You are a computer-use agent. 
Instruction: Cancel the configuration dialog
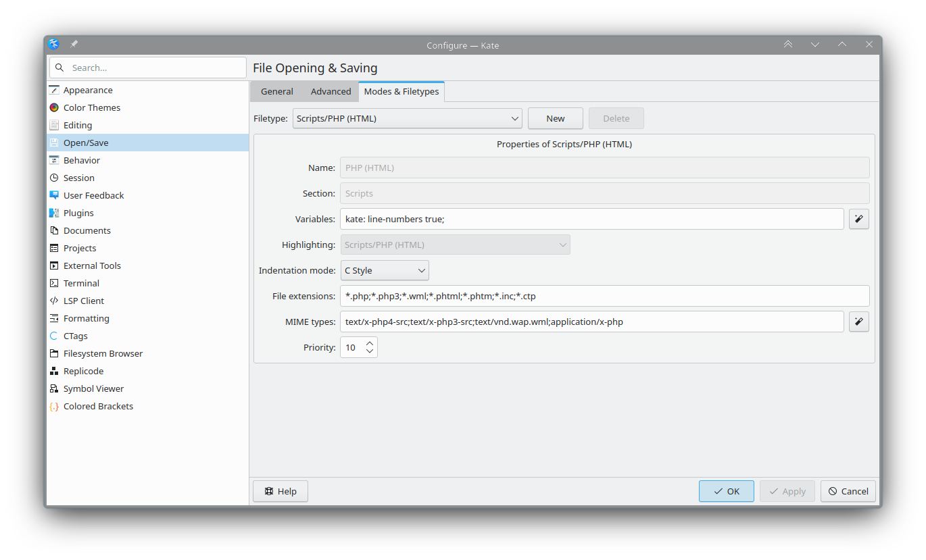coord(848,491)
